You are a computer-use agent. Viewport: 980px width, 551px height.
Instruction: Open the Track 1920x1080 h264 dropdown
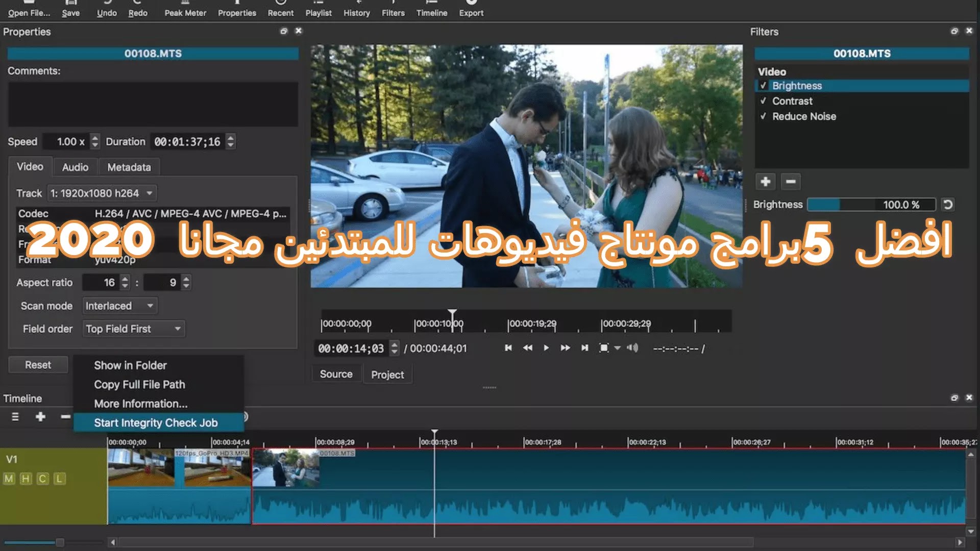(102, 193)
